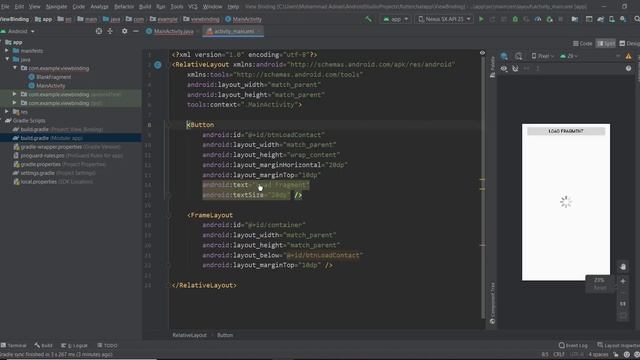640x360 pixels.
Task: Click the green Debug app bug icon
Action: click(x=515, y=19)
